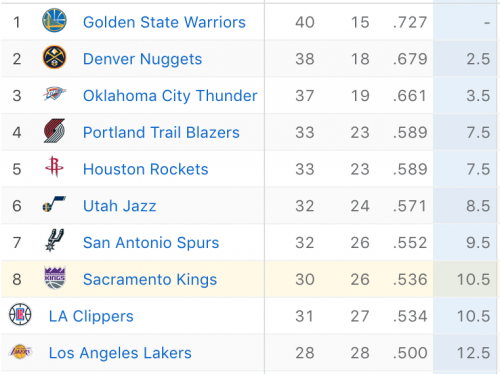Open the Denver Nuggets team link
Viewport: 500px width, 374px height.
click(x=143, y=59)
